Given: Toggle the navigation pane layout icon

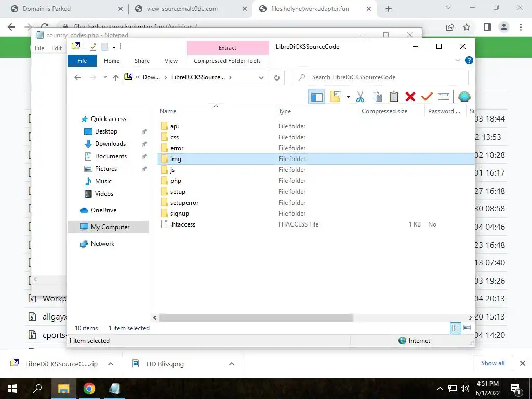Looking at the screenshot, I should click(316, 97).
